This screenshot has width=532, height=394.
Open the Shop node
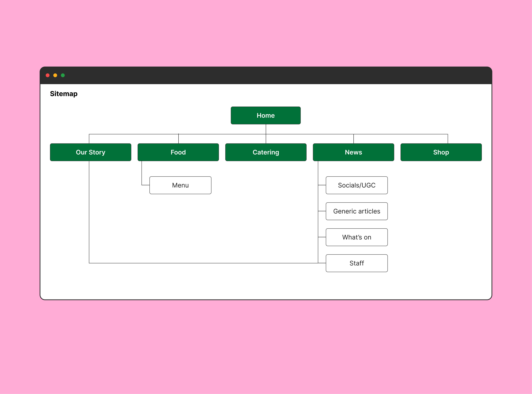(441, 152)
